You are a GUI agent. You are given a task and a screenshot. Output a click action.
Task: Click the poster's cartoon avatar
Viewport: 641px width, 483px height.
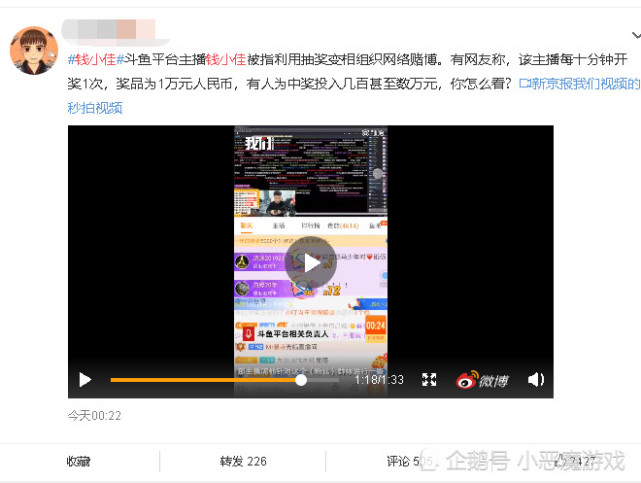pyautogui.click(x=34, y=51)
